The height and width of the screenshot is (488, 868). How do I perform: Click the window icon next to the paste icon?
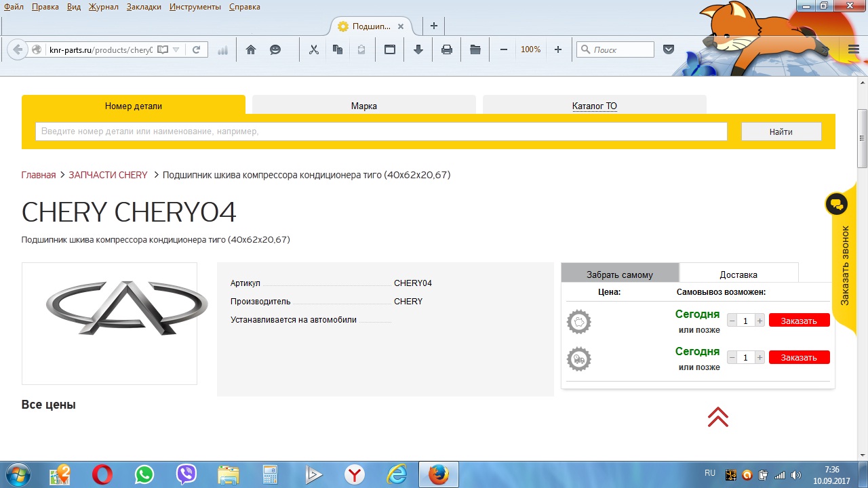[390, 49]
